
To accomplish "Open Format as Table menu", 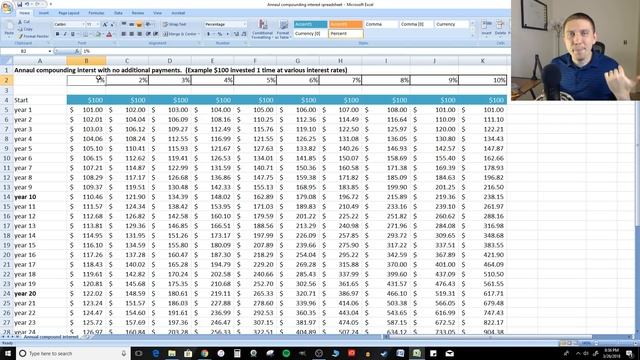I will coord(283,29).
